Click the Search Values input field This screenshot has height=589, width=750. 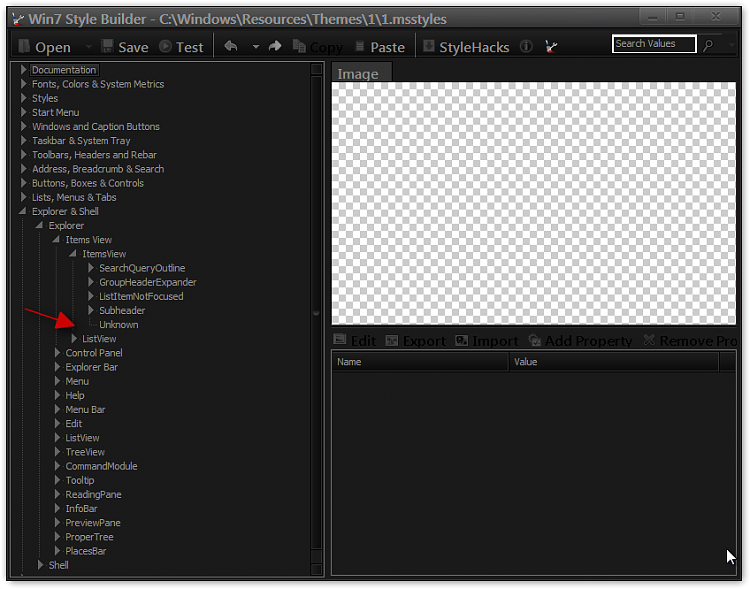pos(654,44)
